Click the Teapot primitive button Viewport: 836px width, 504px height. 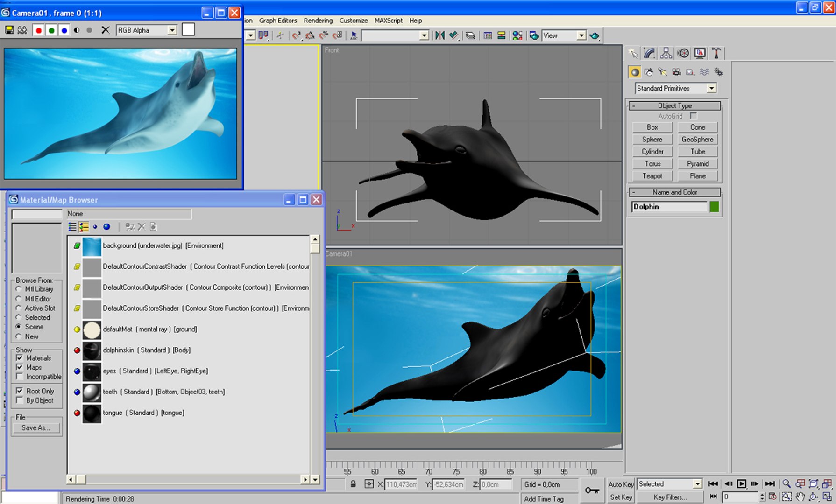[x=652, y=176]
